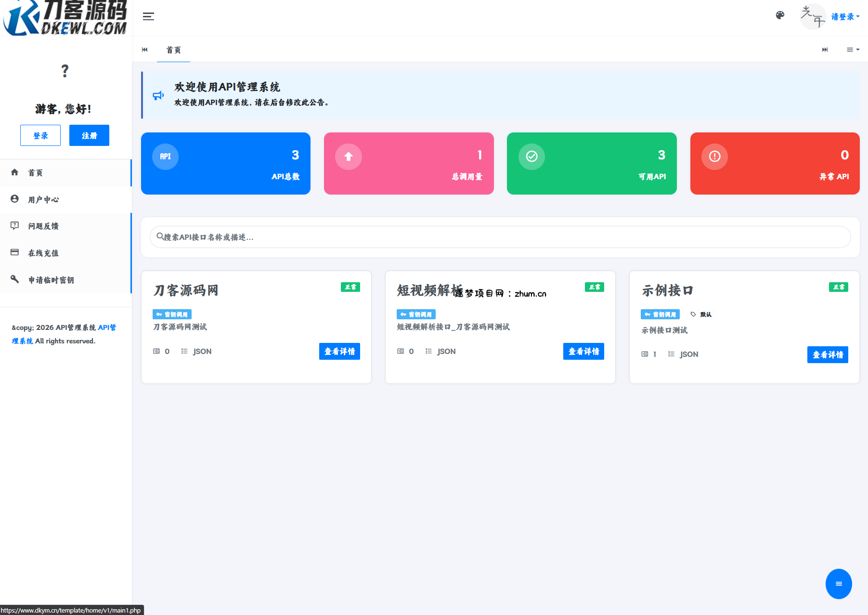Click the 默认 tag on 示例接口 card
This screenshot has height=615, width=868.
pos(701,314)
